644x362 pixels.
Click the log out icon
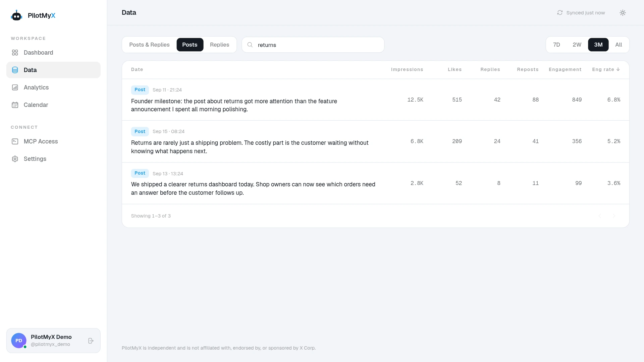[91, 341]
